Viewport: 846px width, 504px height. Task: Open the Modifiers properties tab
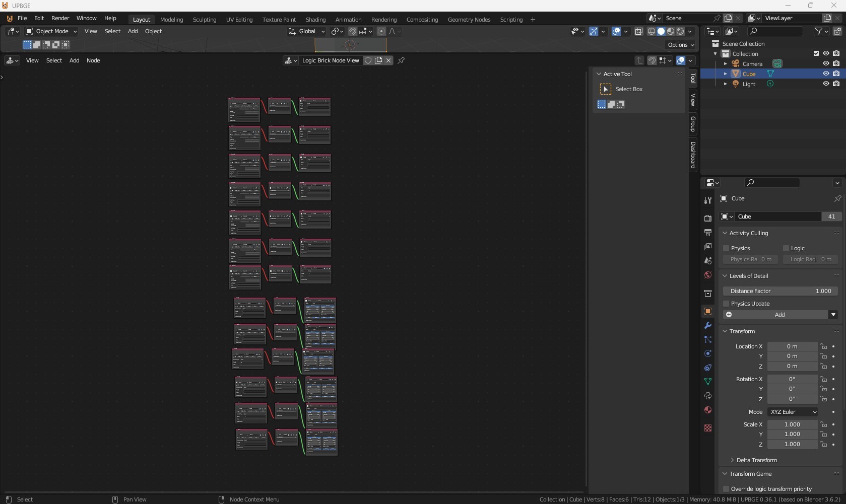tap(708, 325)
